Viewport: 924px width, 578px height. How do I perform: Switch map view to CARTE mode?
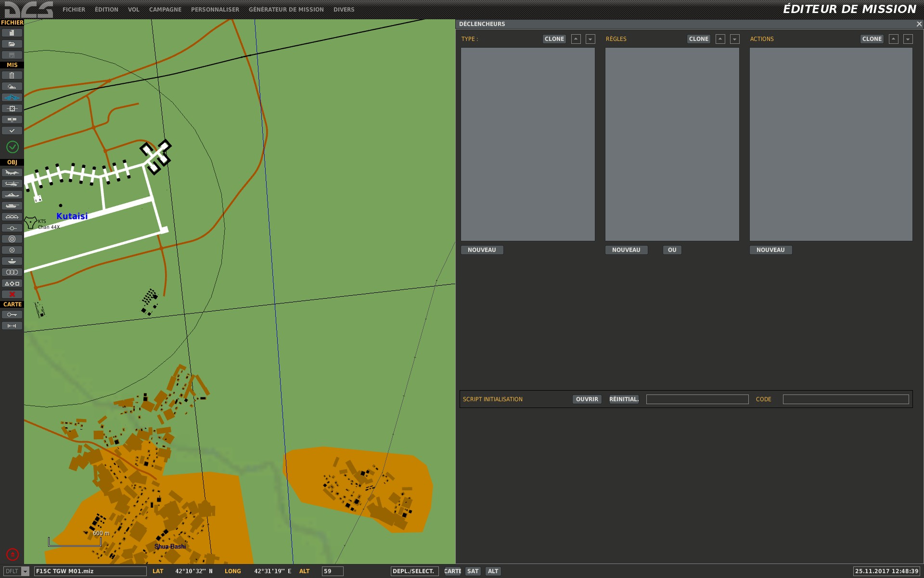pyautogui.click(x=452, y=571)
